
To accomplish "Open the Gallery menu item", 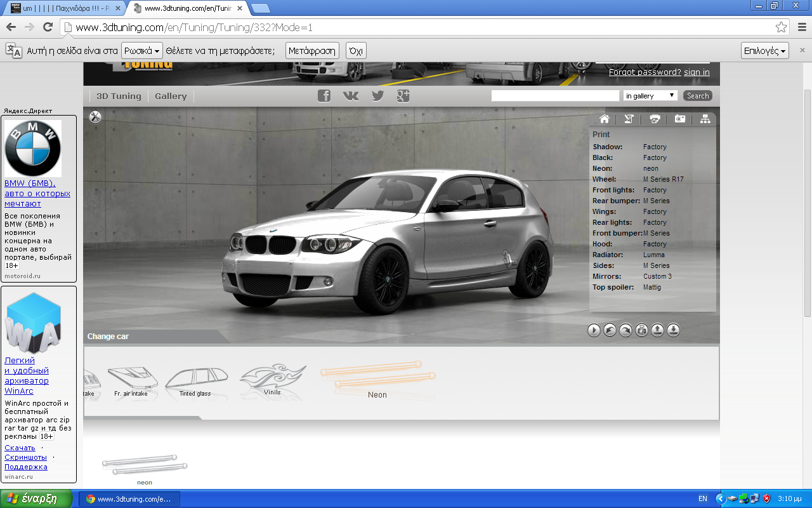I will pos(171,97).
